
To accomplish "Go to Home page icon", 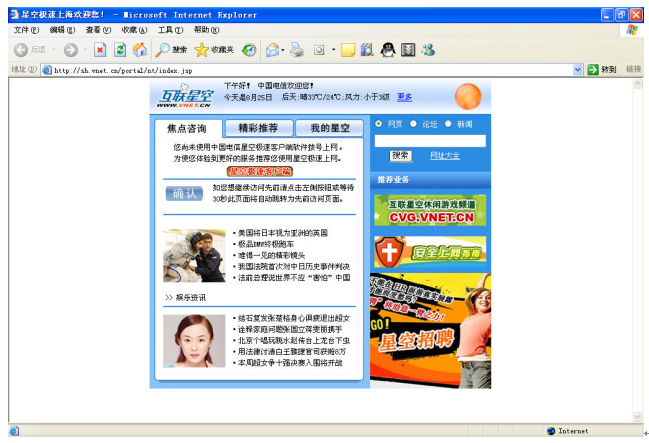I will (140, 50).
